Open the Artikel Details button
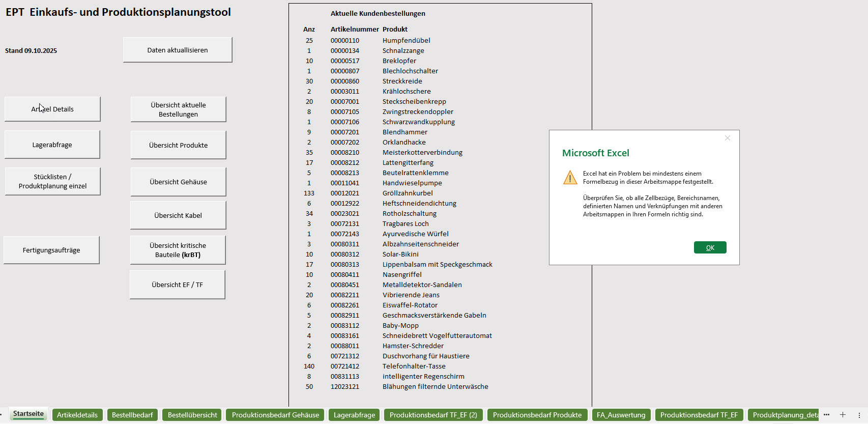868x424 pixels. [x=52, y=109]
